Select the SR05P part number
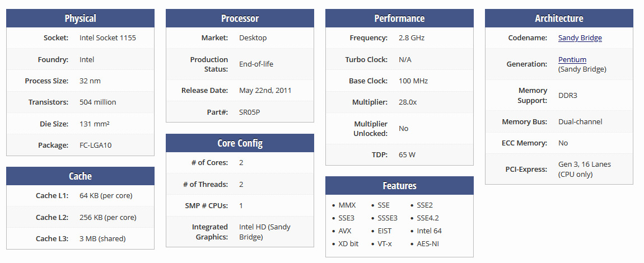 pos(249,112)
